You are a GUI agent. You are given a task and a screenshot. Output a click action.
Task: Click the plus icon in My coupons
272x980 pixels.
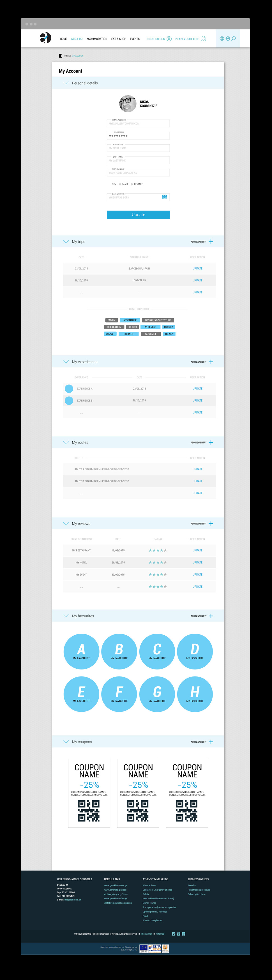coord(211,742)
